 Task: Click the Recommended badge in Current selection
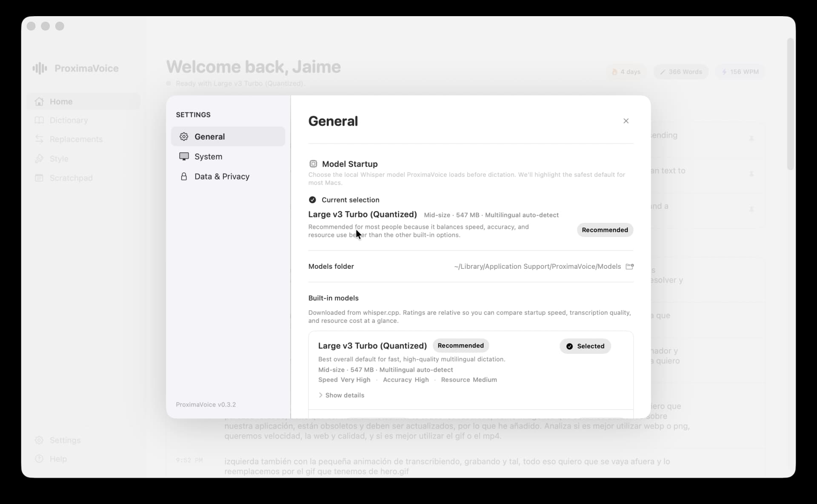pos(605,230)
